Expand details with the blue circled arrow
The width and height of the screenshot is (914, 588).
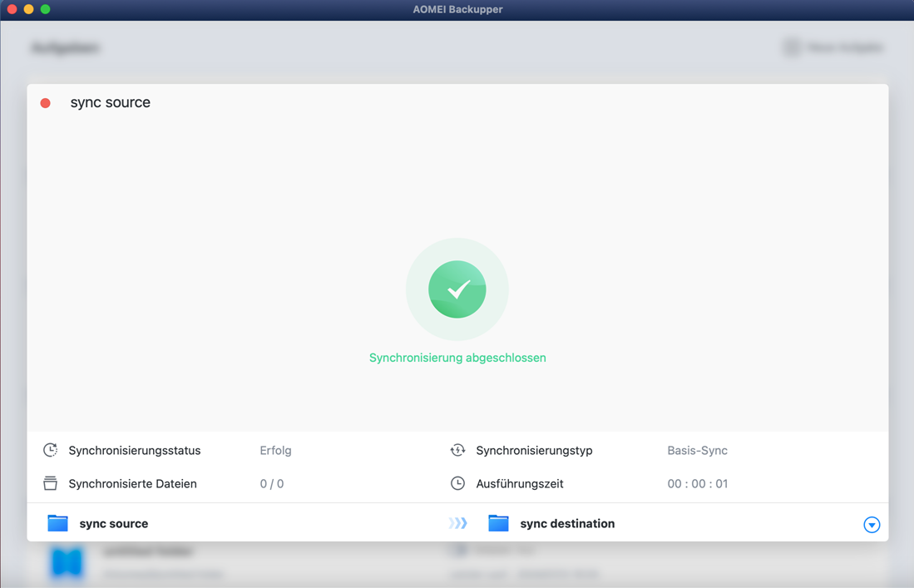(872, 525)
